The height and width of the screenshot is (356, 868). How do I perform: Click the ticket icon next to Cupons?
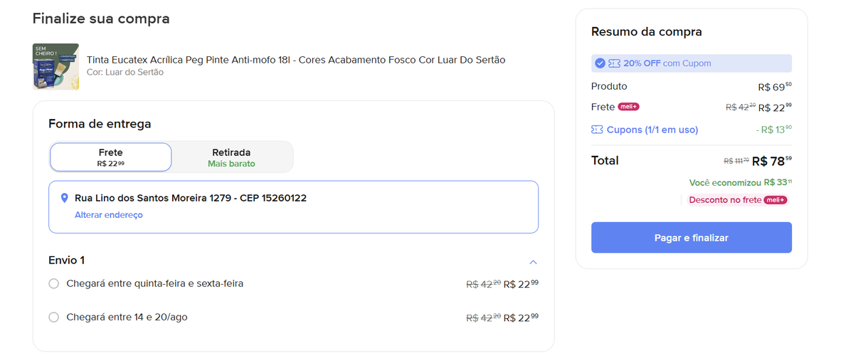(x=597, y=130)
